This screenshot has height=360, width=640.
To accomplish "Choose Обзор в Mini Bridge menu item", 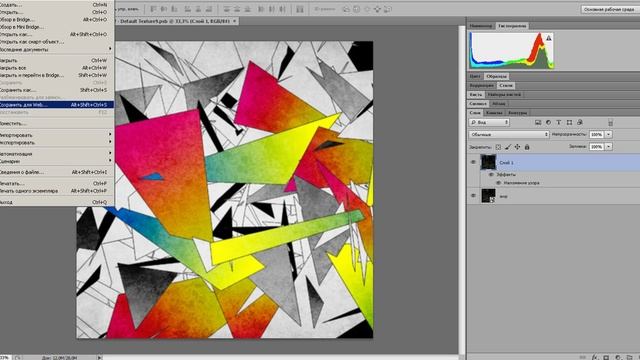I will tap(57, 27).
